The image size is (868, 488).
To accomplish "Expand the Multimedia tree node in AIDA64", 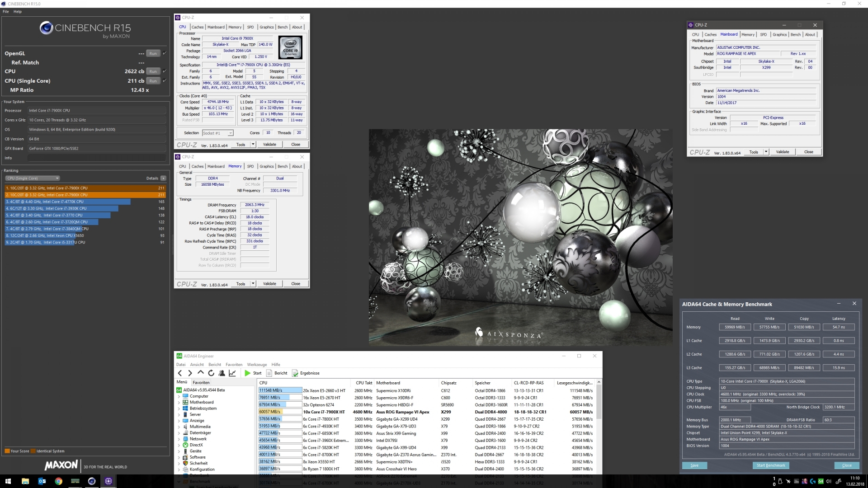I will (x=179, y=427).
